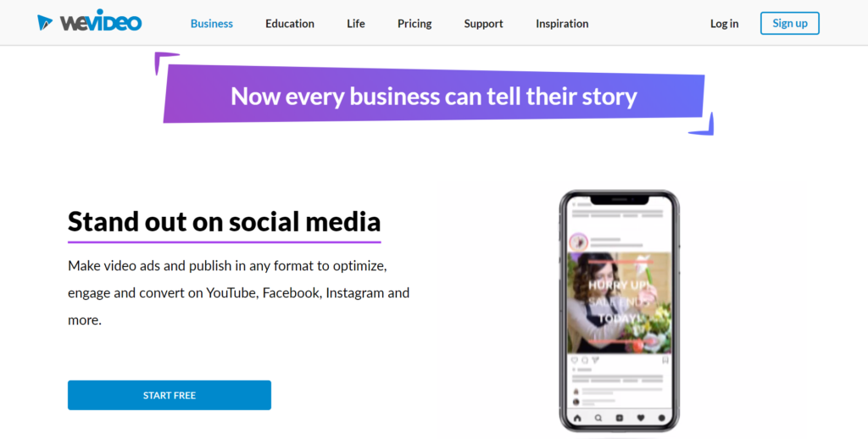Screen dimensions: 868x439
Task: Click the WeVideo logo
Action: 89,23
